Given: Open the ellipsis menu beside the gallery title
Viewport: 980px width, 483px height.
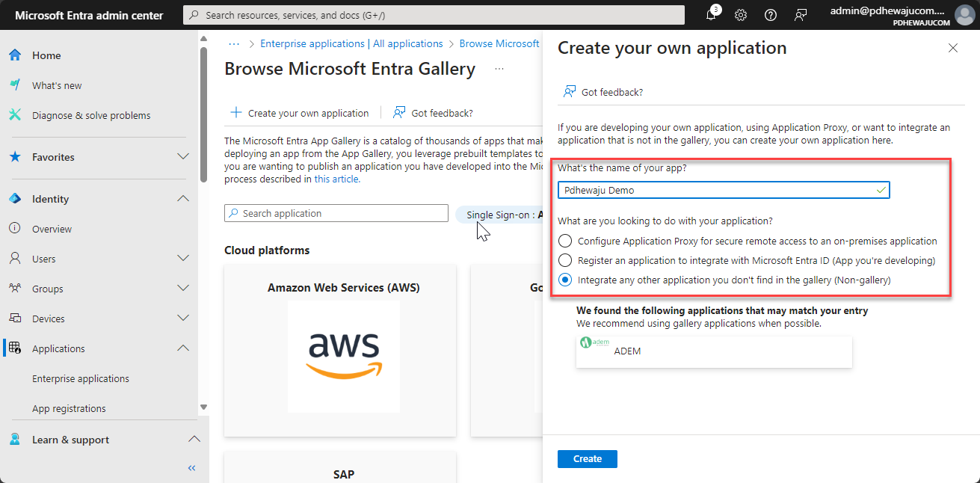Looking at the screenshot, I should [499, 69].
